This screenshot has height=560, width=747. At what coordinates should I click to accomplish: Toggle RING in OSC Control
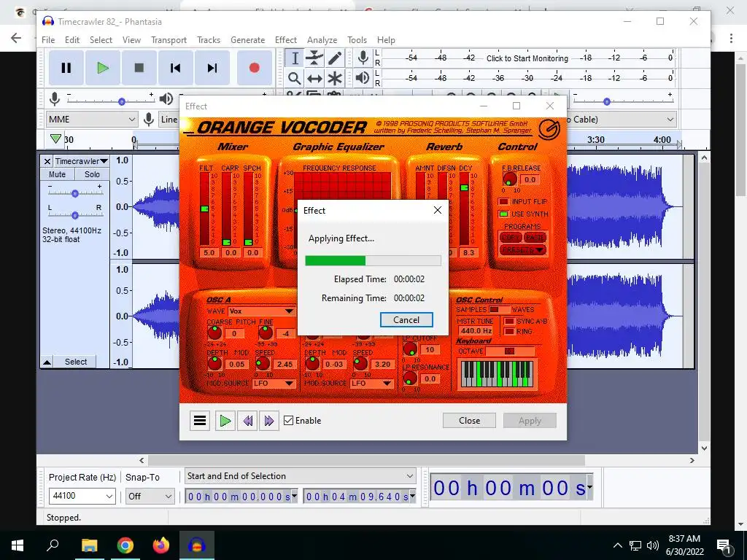(509, 331)
